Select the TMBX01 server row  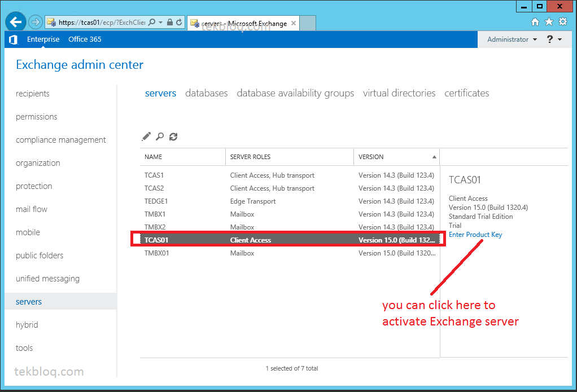click(x=290, y=253)
